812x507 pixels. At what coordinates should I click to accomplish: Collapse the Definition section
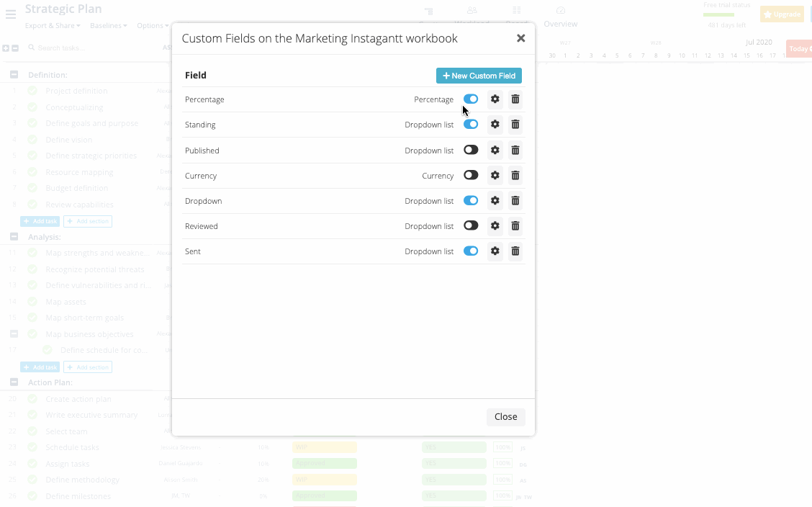[x=14, y=73]
